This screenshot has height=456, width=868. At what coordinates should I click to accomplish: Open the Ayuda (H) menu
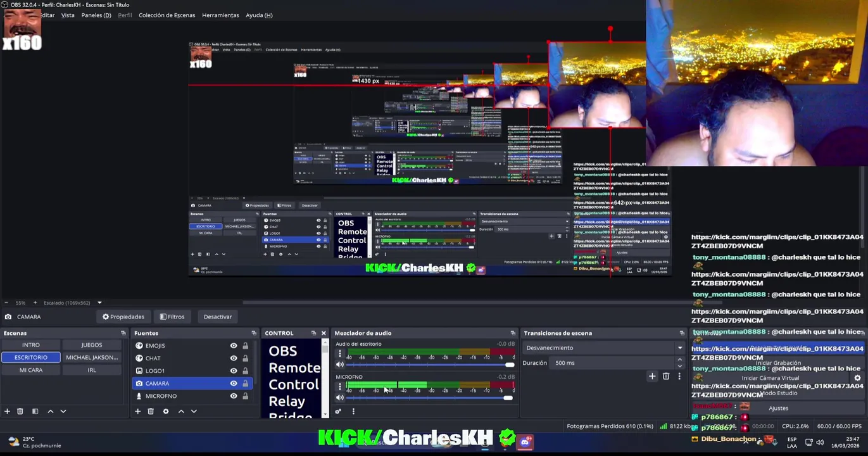[259, 15]
